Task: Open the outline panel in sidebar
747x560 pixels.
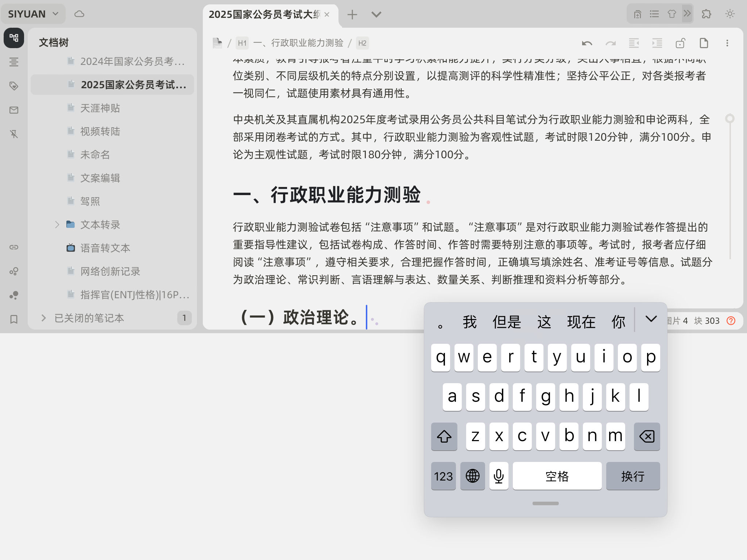Action: click(x=14, y=62)
